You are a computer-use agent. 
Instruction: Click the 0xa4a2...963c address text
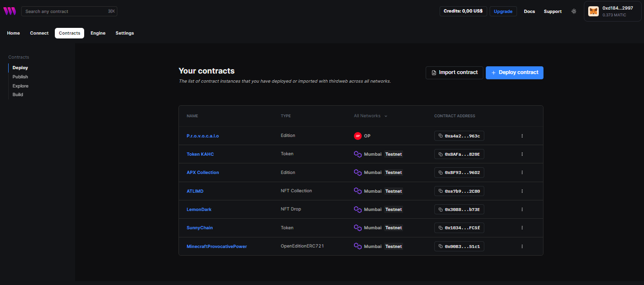point(462,136)
